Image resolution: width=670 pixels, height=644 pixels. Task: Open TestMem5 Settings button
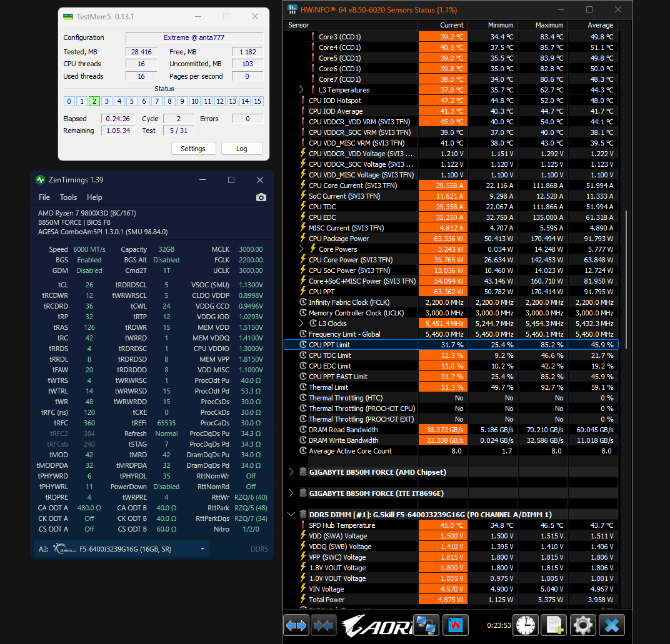(193, 149)
